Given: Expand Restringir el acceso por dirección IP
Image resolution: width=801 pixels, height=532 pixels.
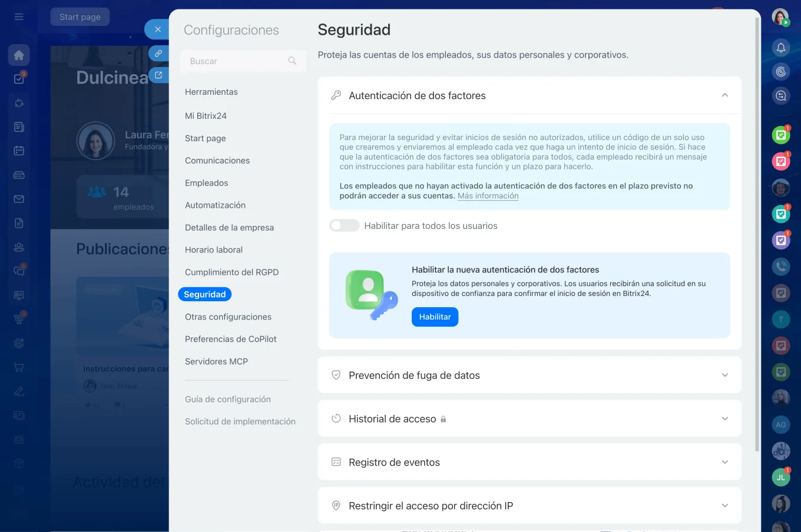Looking at the screenshot, I should click(725, 506).
